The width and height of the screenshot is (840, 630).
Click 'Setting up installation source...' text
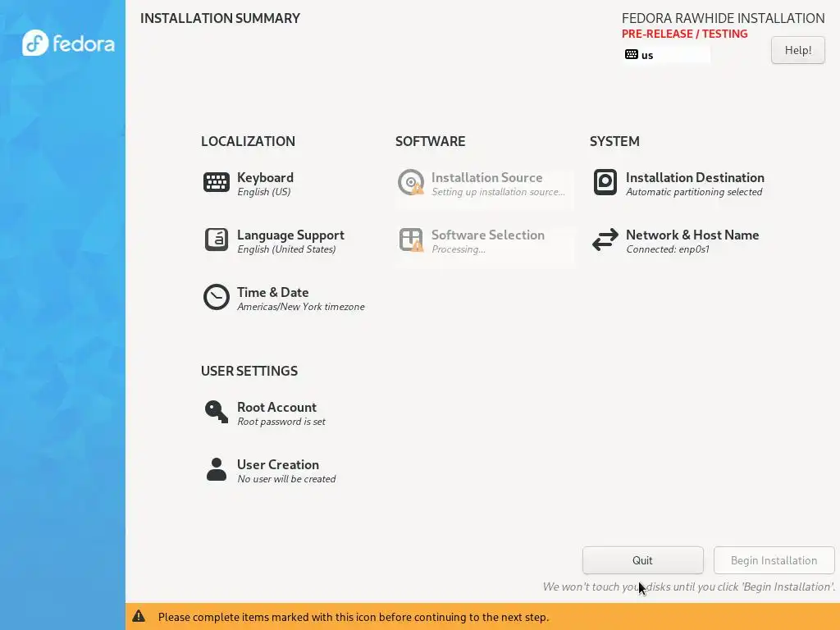point(498,192)
